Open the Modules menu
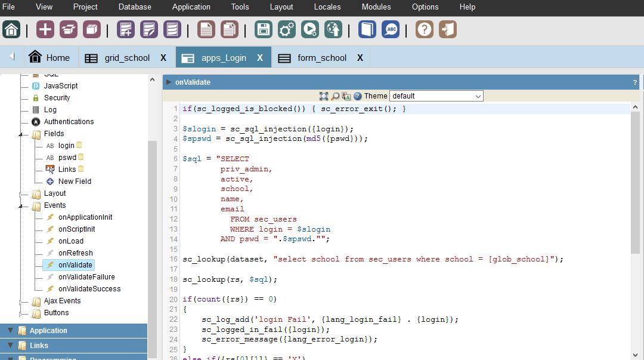This screenshot has width=644, height=360. 376,7
